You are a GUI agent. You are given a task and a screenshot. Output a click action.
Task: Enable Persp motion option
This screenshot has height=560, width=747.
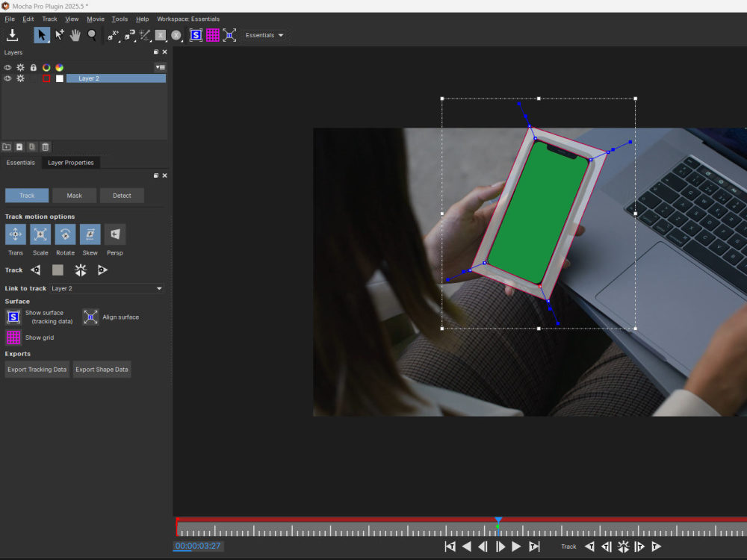115,234
